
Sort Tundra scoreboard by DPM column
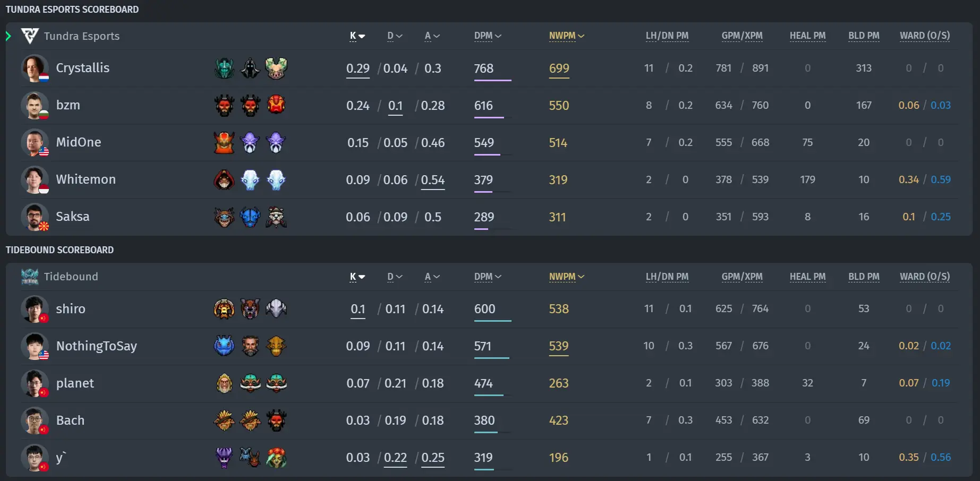tap(488, 36)
